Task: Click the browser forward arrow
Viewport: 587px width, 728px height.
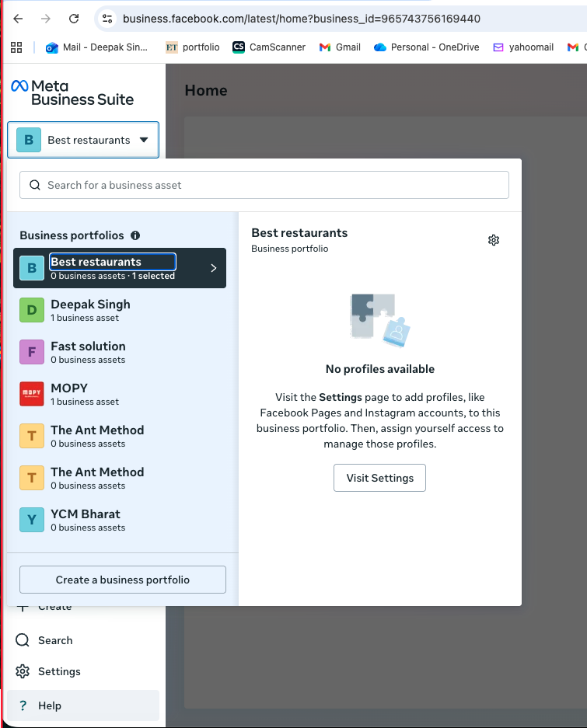Action: (46, 19)
